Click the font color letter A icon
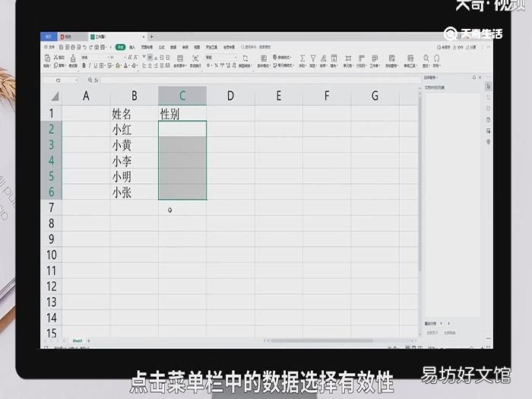Image resolution: width=532 pixels, height=399 pixels. (x=125, y=65)
